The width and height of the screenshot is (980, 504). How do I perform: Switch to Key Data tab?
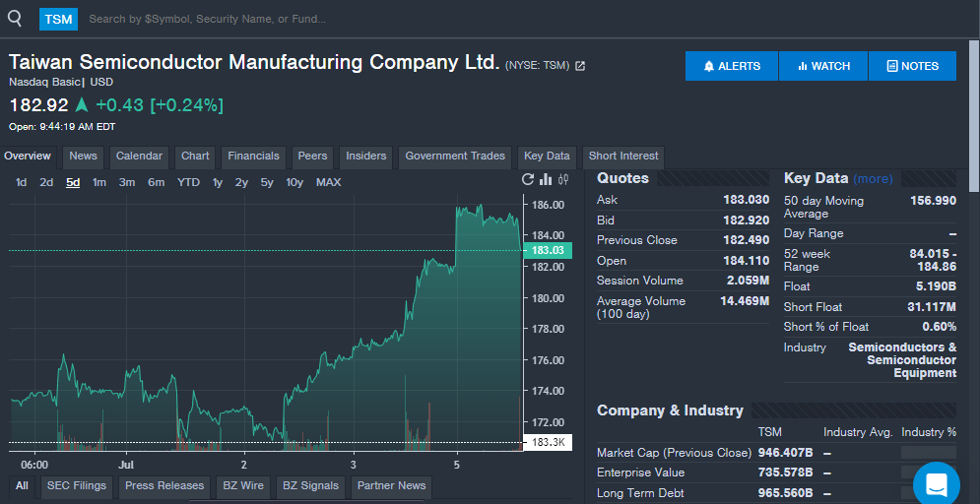coord(547,157)
